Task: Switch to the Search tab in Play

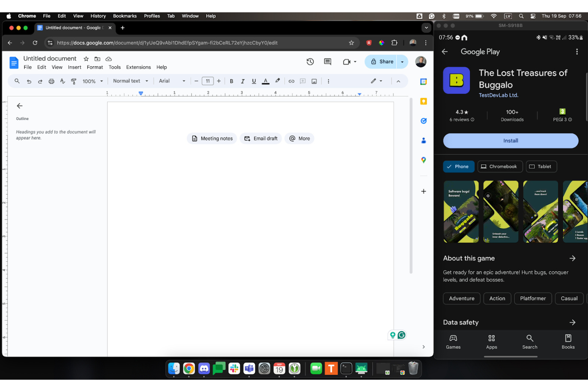Action: 530,342
